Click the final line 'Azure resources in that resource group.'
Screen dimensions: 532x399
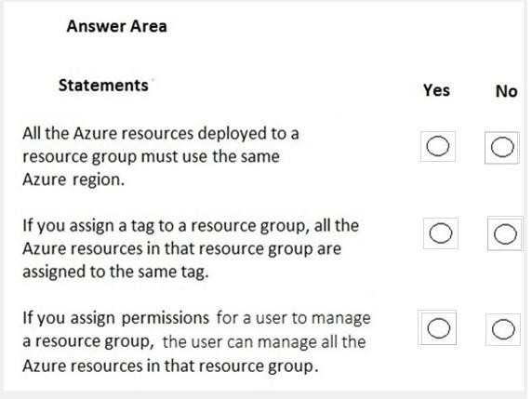pos(170,366)
